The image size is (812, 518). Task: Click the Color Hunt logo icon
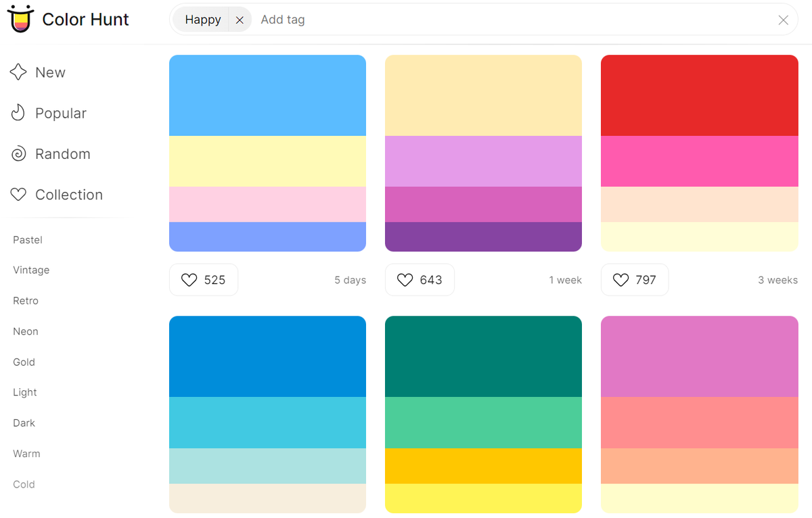[20, 19]
